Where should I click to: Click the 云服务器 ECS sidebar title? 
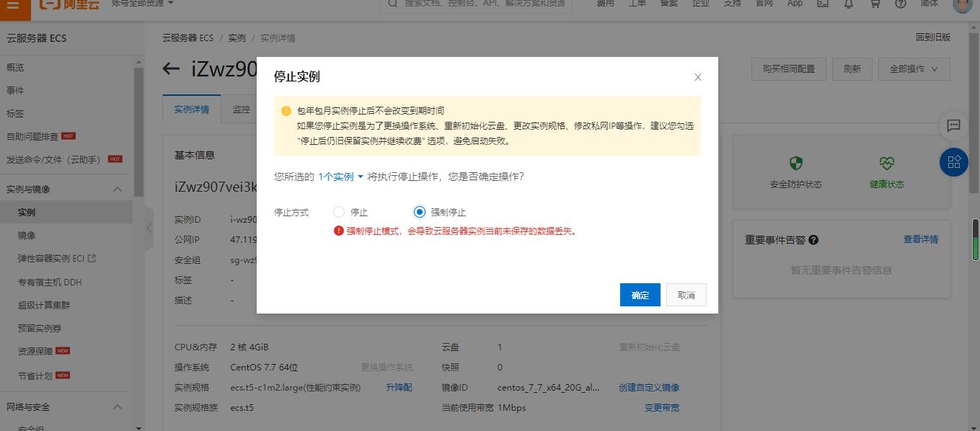[x=36, y=38]
